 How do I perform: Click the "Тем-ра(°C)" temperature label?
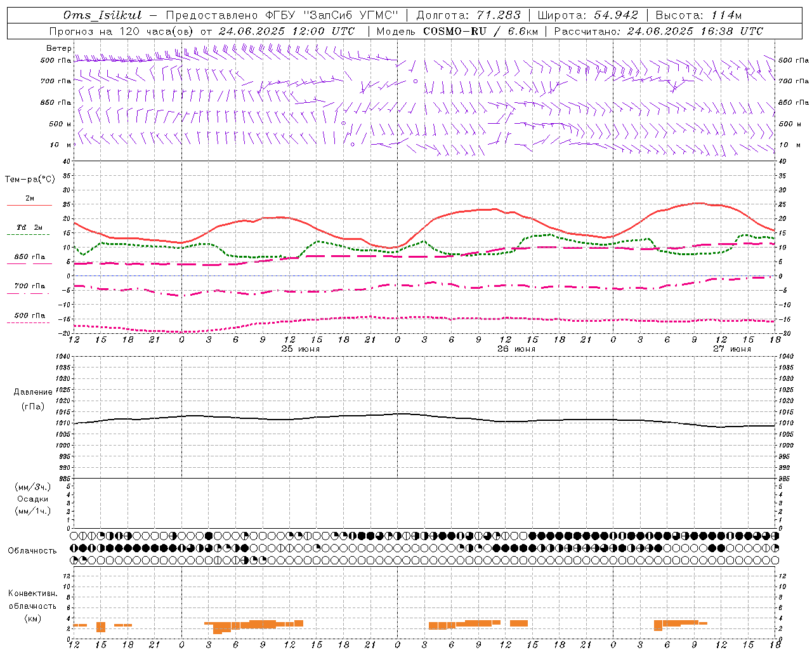[x=30, y=180]
